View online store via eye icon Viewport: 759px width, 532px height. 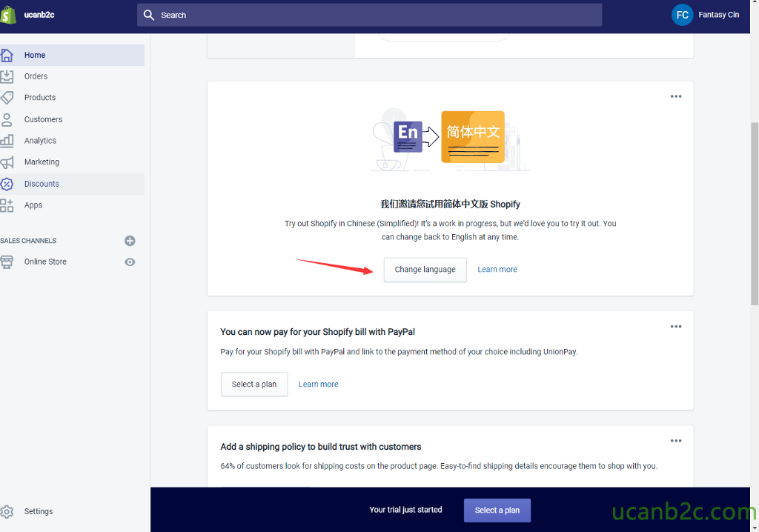pos(130,262)
